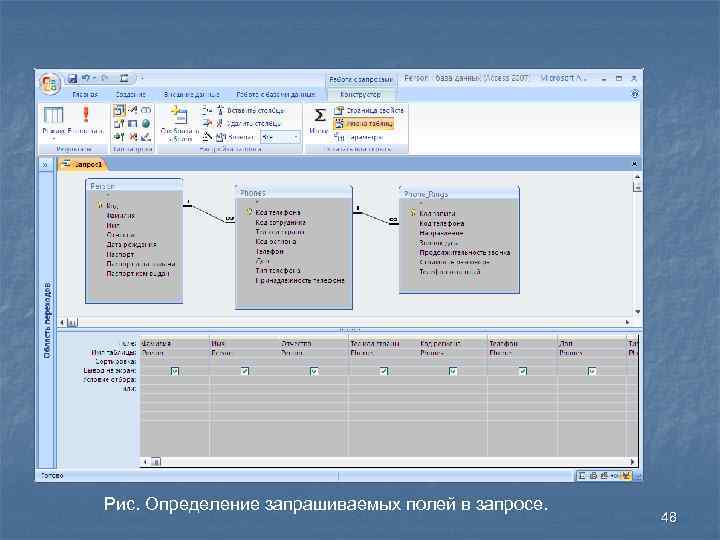Save via quick access floppy icon
This screenshot has height=540, width=720.
[x=72, y=79]
